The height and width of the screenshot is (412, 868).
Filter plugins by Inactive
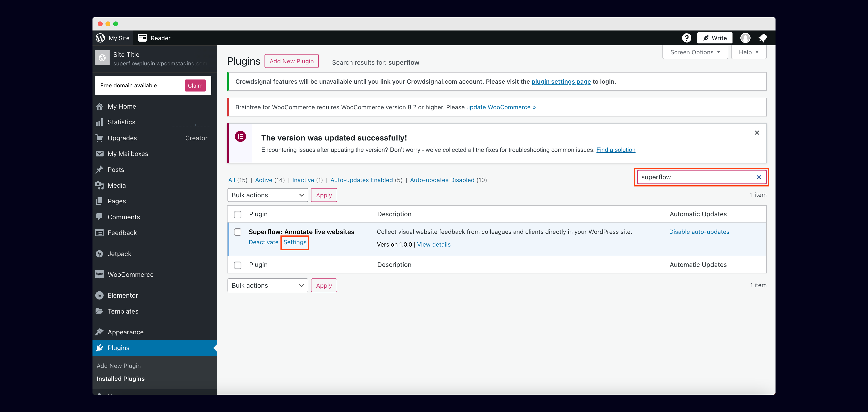pos(303,180)
